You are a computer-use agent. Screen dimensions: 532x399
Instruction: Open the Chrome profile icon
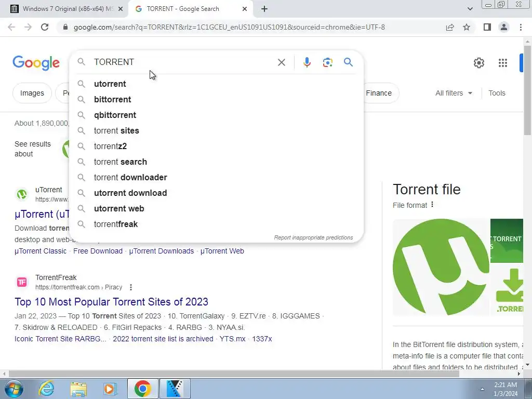(x=504, y=27)
